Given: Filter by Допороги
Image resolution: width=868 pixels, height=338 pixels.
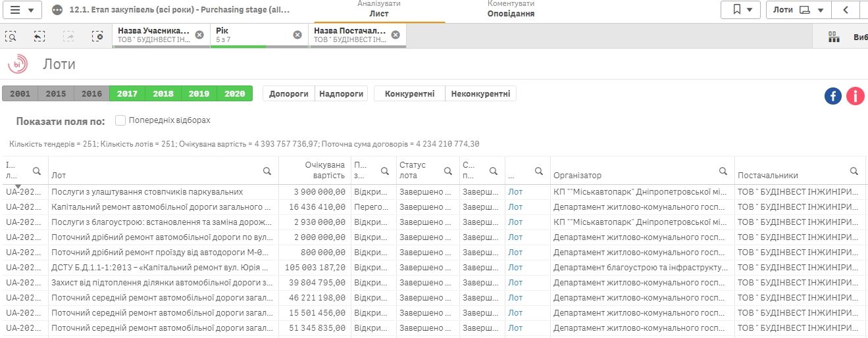Looking at the screenshot, I should click(x=289, y=94).
